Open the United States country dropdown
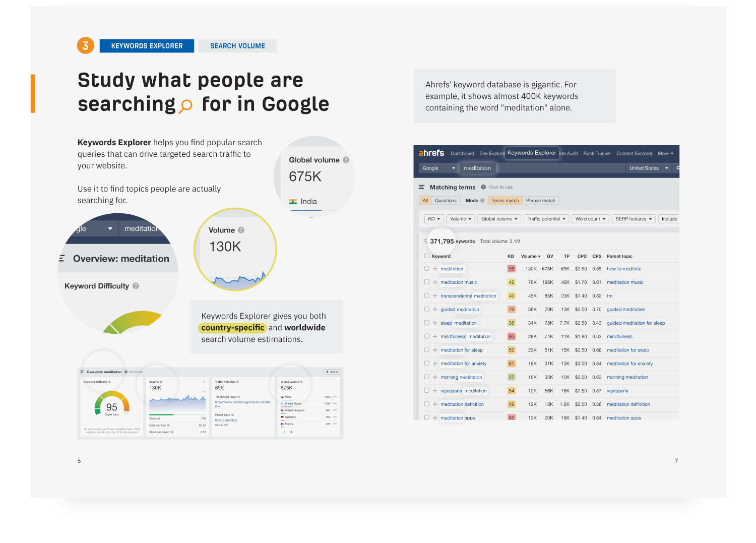The width and height of the screenshot is (756, 543). tap(648, 168)
